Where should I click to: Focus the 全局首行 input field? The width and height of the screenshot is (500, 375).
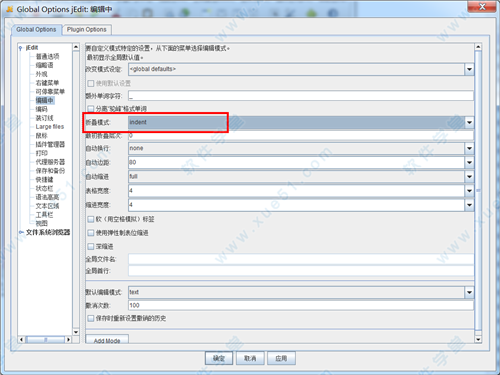[x=301, y=271]
